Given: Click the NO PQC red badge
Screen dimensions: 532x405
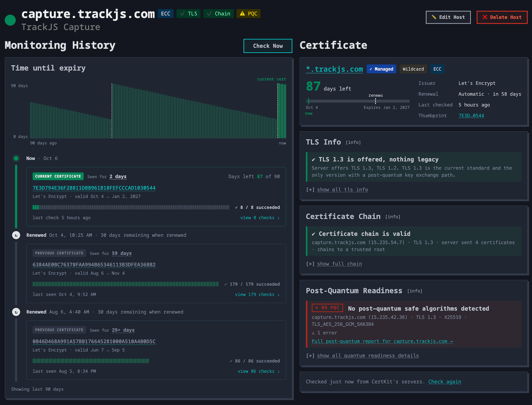Looking at the screenshot, I should point(327,308).
